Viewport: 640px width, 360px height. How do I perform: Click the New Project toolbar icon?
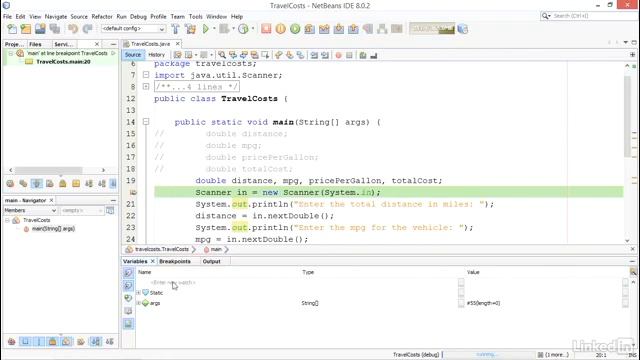pos(26,29)
